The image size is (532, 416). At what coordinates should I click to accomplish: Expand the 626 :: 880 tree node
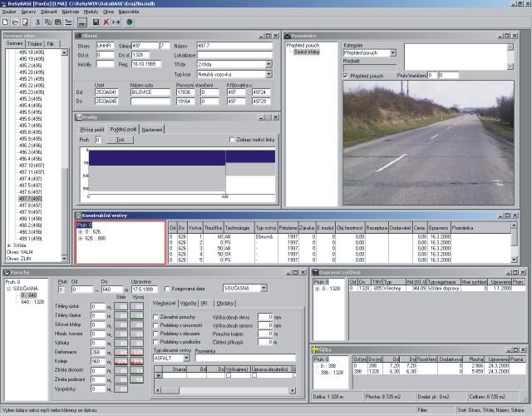[79, 237]
